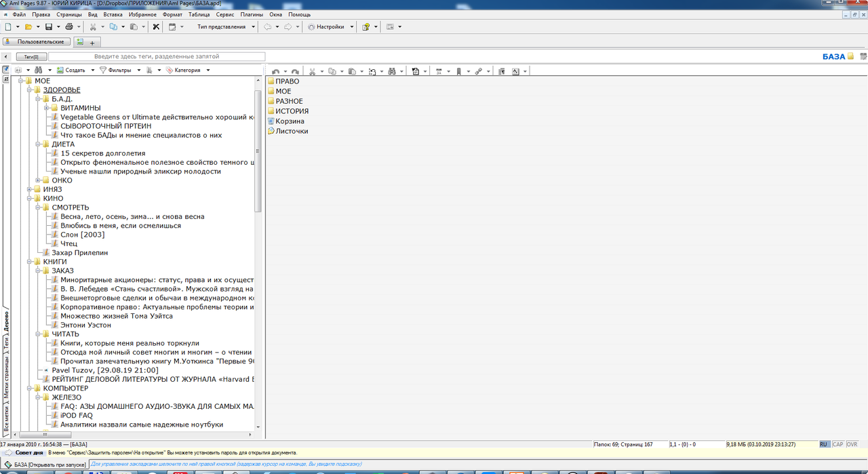The height and width of the screenshot is (474, 868).
Task: Click the Open file folder icon
Action: (28, 26)
